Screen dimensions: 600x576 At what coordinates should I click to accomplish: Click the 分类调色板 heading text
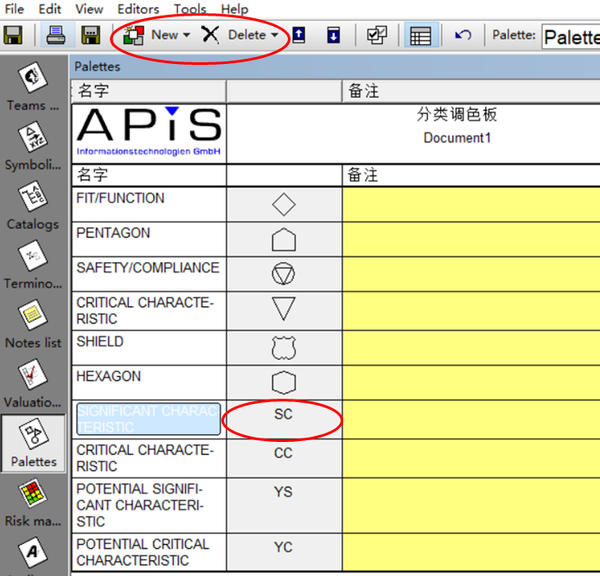point(457,114)
